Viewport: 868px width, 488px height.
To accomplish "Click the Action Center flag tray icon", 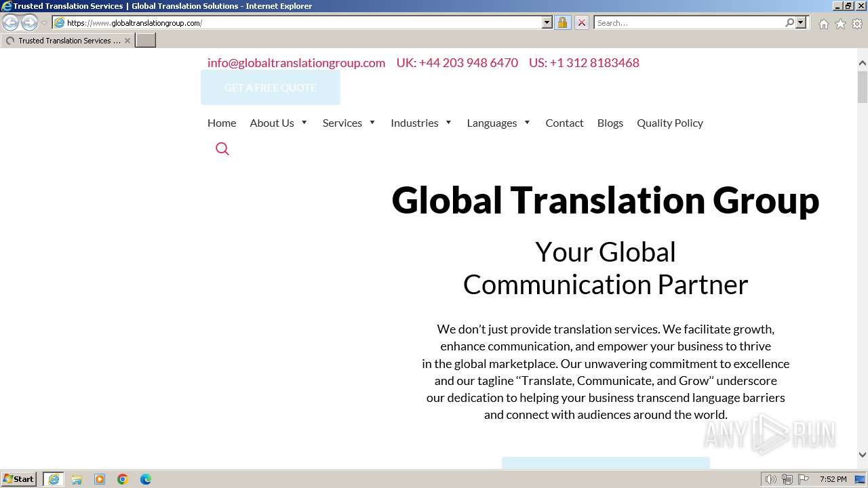I will pyautogui.click(x=804, y=479).
